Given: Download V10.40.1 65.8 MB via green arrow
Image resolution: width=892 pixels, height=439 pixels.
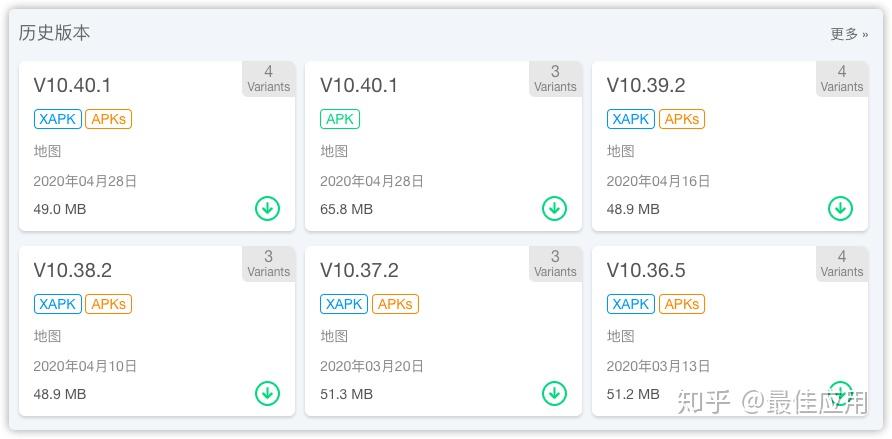Looking at the screenshot, I should [554, 209].
